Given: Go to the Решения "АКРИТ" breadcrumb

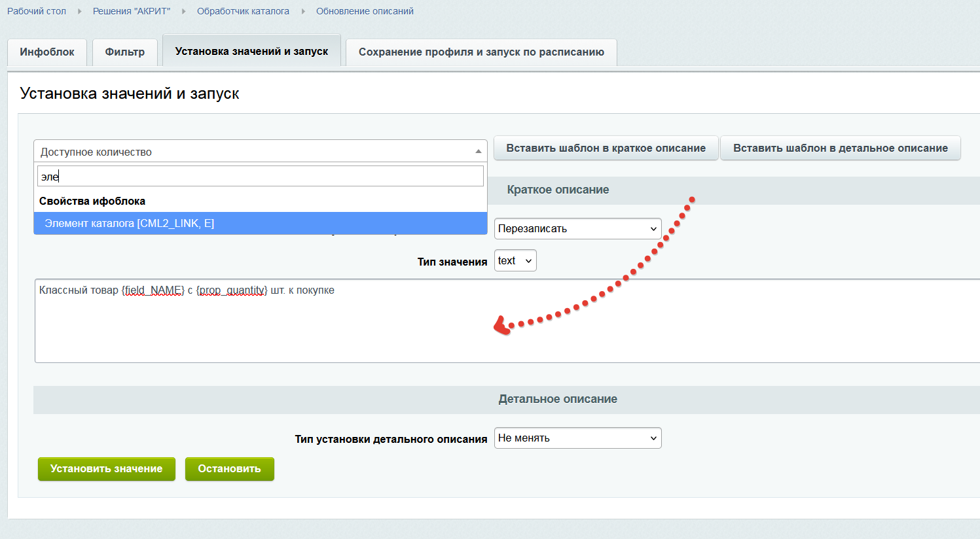Looking at the screenshot, I should (x=132, y=11).
